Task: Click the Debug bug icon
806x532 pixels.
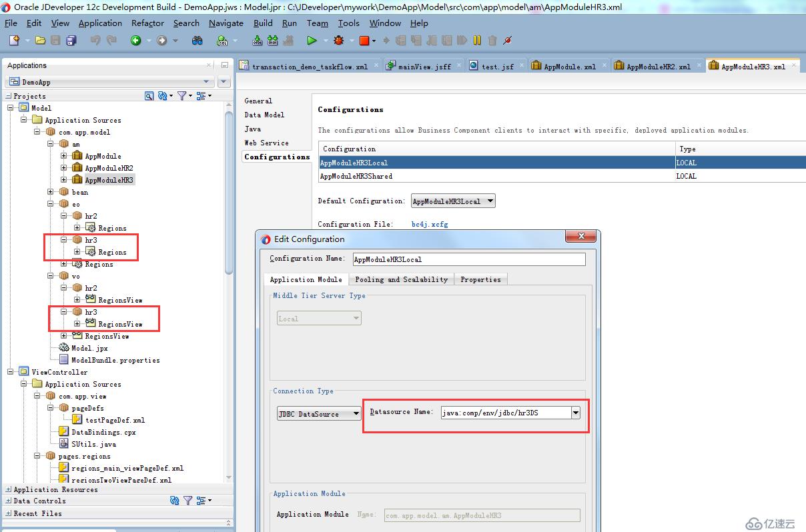Action: click(338, 41)
